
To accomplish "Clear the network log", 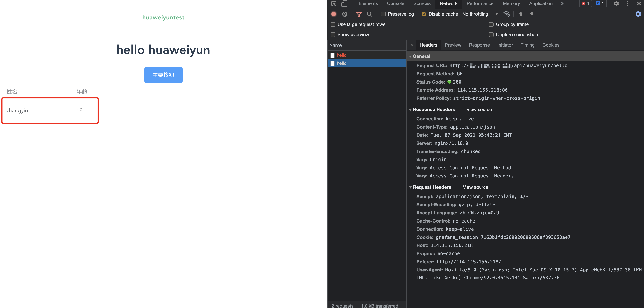I will tap(345, 14).
